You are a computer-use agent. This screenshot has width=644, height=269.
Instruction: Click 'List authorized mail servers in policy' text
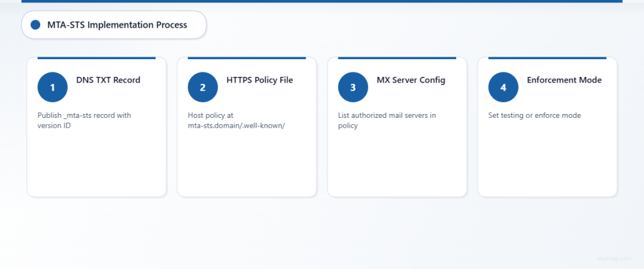tap(387, 120)
